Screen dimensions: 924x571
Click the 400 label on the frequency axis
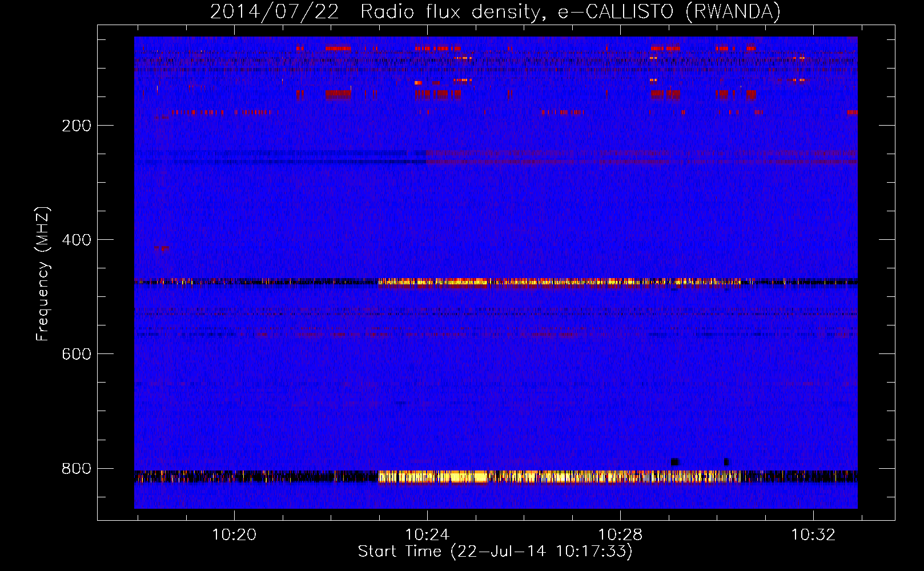[x=76, y=240]
